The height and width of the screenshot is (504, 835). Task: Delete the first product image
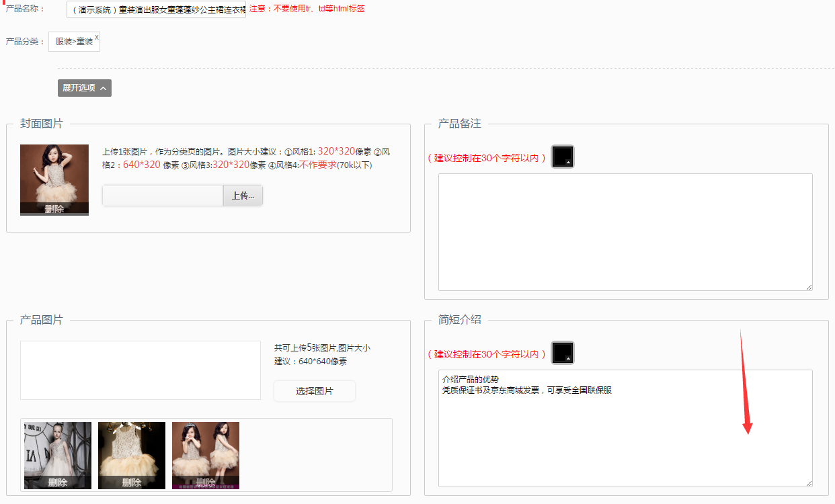coord(58,482)
